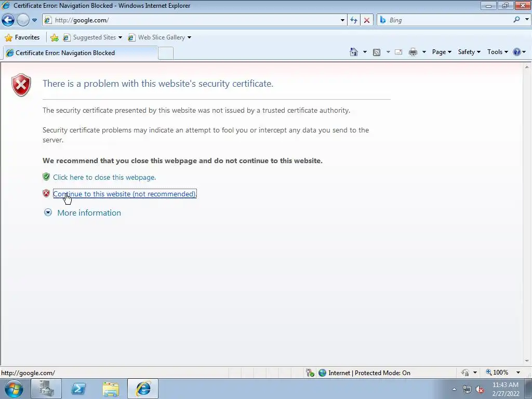Click the Add to Favorites Bar icon
Viewport: 532px width, 399px height.
(54, 37)
